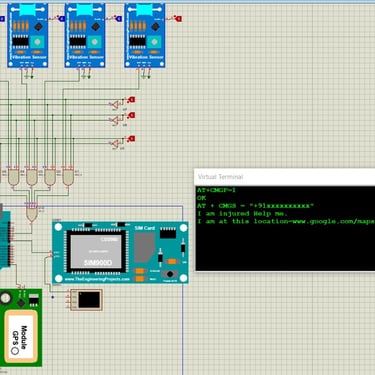Toggle the red logic state beside the rightmost vibration sensor
Screen dimensions: 375x375
tap(179, 19)
